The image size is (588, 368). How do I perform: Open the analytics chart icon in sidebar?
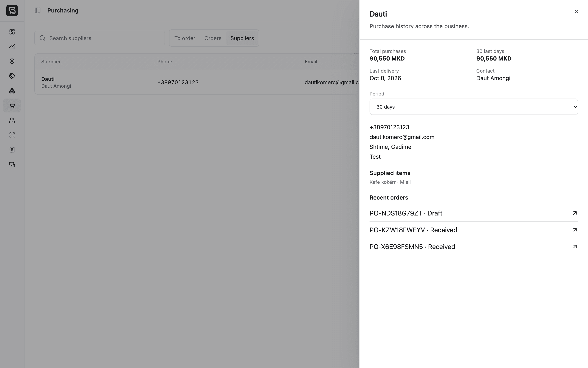coord(12,46)
